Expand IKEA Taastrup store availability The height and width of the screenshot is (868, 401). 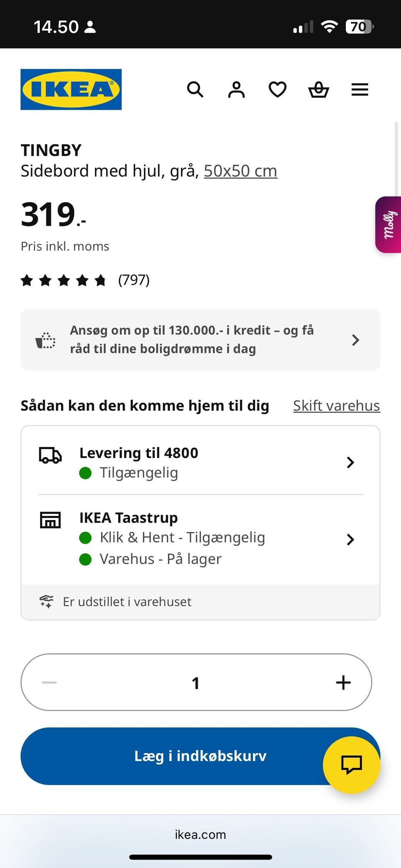pos(200,539)
